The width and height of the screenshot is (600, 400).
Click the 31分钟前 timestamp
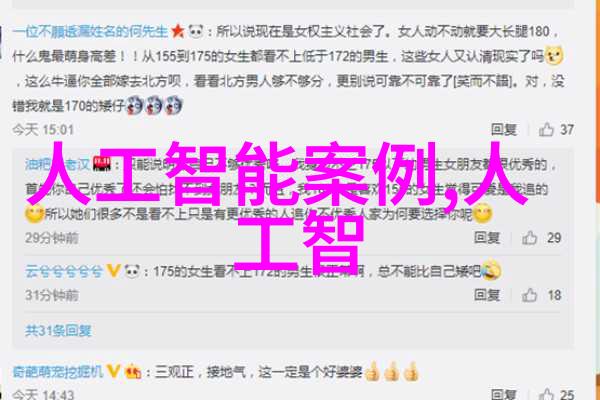point(52,295)
